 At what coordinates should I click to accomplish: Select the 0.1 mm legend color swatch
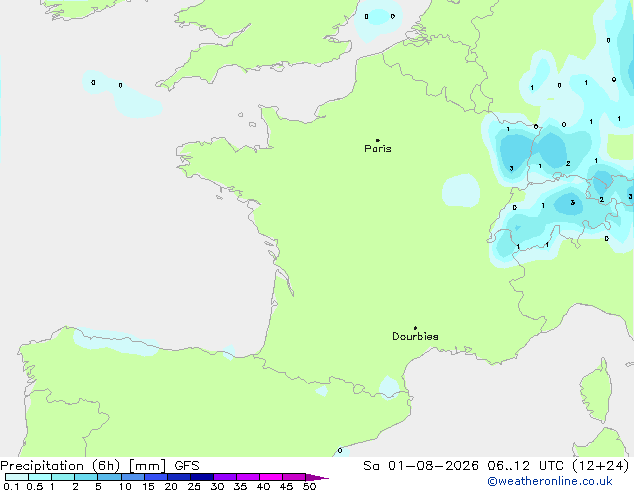coord(17,477)
